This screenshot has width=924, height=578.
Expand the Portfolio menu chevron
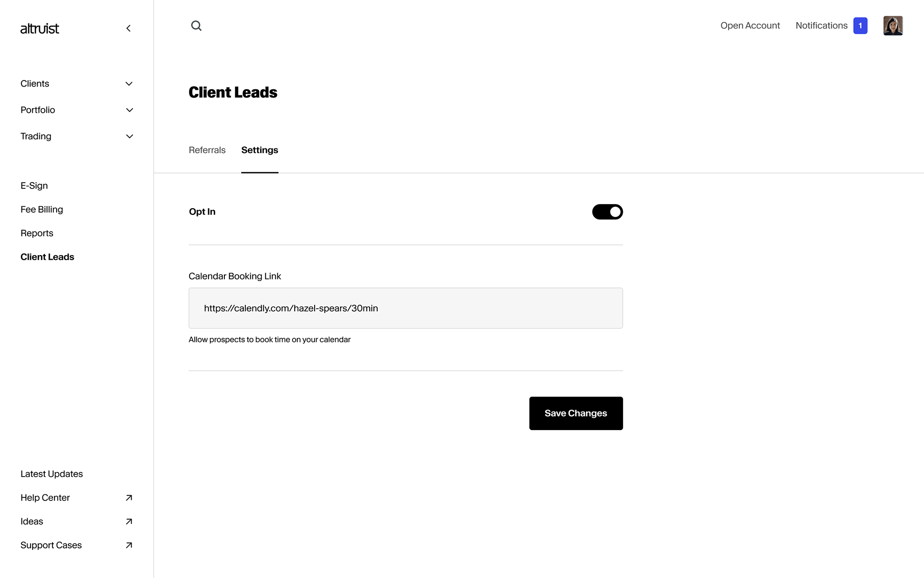(129, 110)
